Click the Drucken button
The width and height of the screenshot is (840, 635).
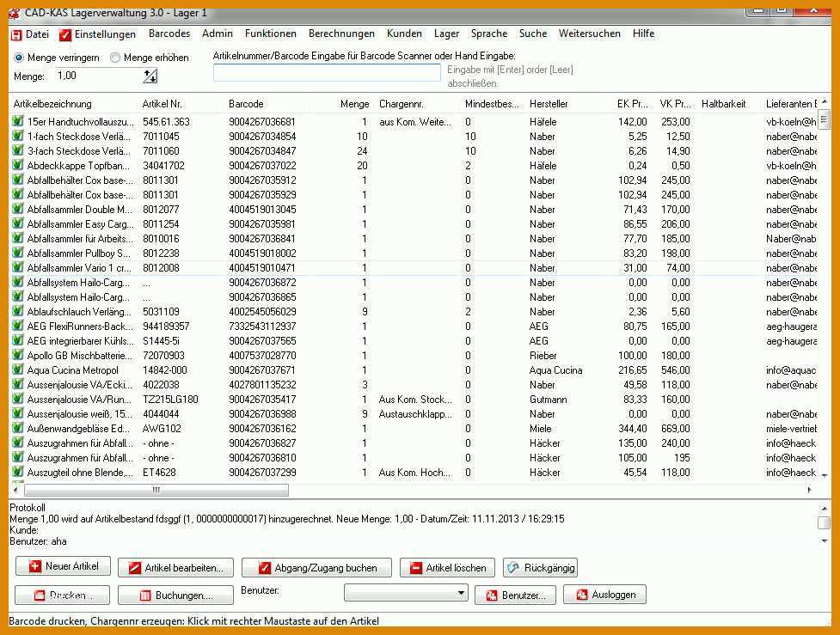point(62,595)
